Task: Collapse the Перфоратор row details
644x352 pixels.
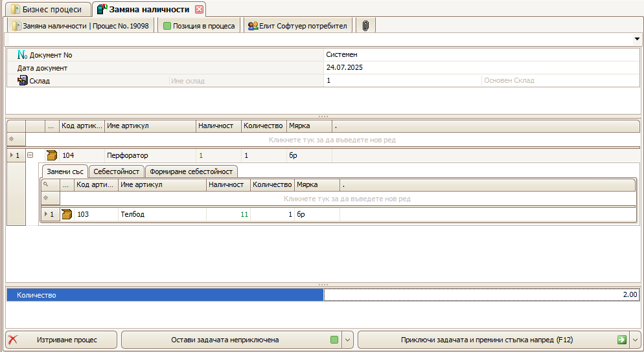Action: click(30, 155)
